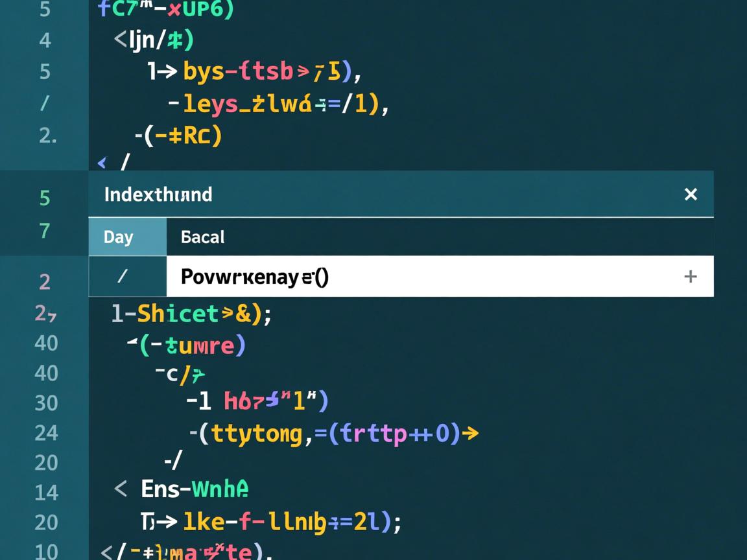Click line number 14 in the gutter
The image size is (747, 560).
46,493
